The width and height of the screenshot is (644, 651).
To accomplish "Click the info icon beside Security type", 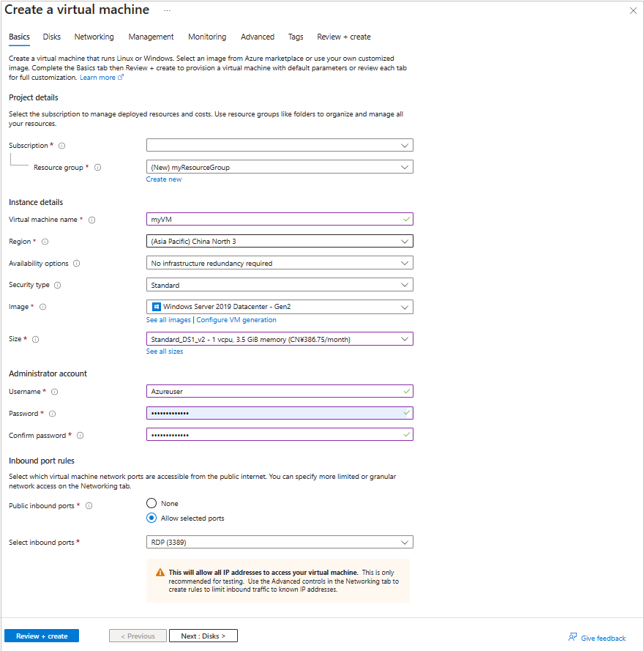I will [x=58, y=286].
